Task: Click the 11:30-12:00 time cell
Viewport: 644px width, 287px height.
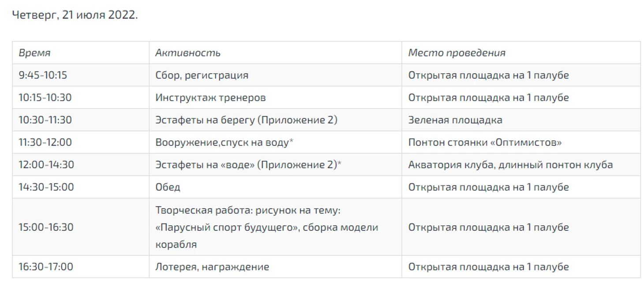Action: click(45, 143)
